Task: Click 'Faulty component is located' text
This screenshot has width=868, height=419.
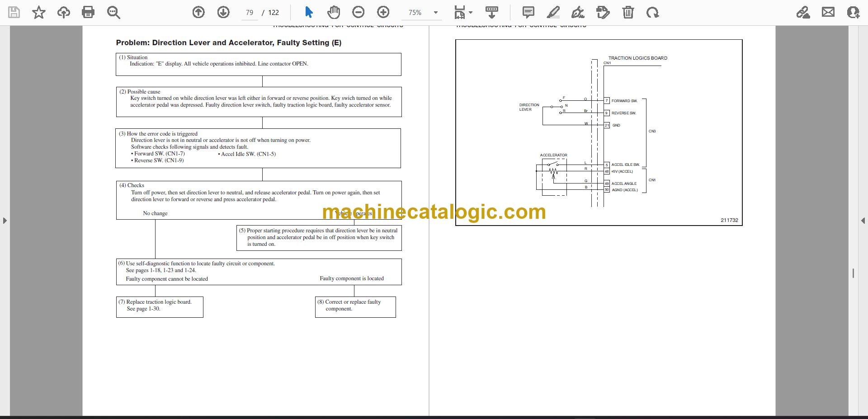Action: tap(352, 278)
